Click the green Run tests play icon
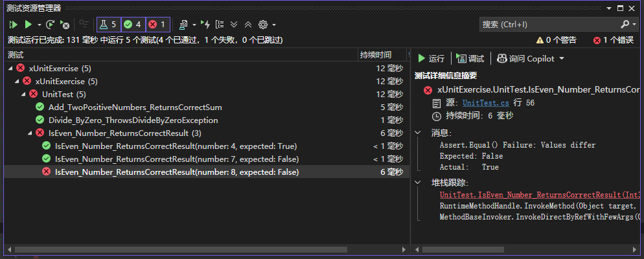644x259 pixels. point(28,25)
